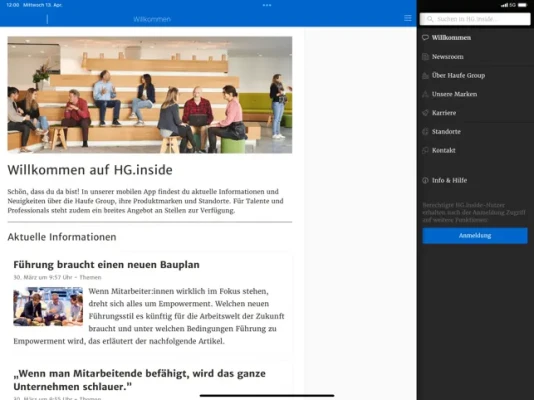Screen dimensions: 534x400
Task: Tap the hamburger menu icon
Action: [x=408, y=18]
